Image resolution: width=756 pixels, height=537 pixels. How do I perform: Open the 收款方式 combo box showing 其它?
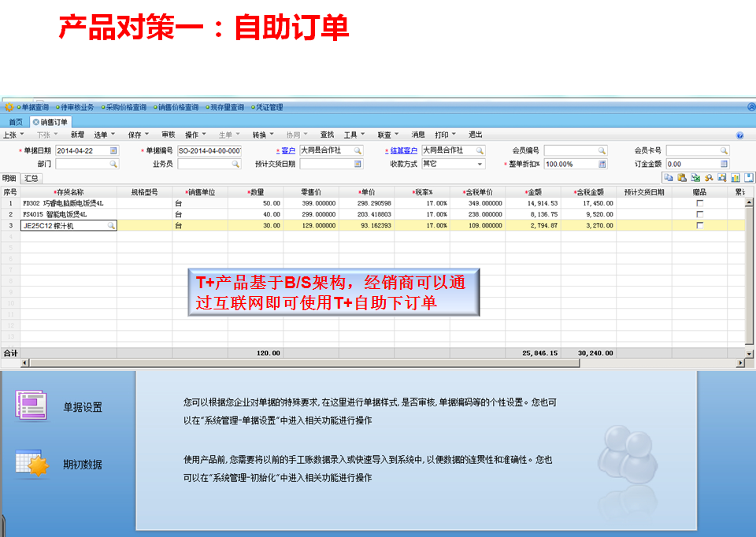pyautogui.click(x=454, y=164)
